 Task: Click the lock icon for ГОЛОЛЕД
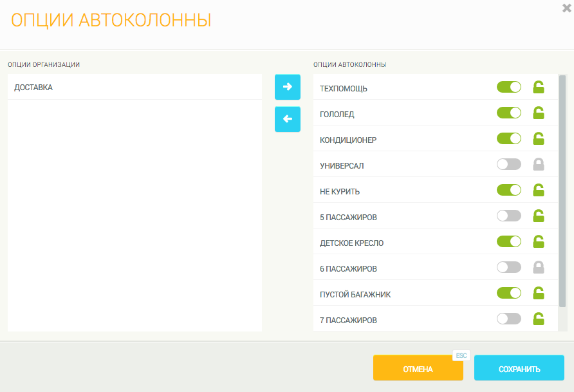coord(539,113)
